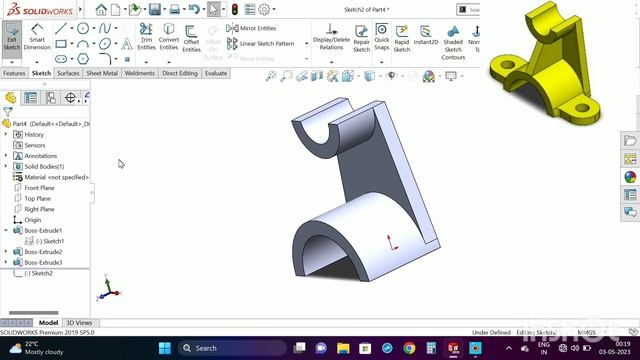Image resolution: width=640 pixels, height=360 pixels.
Task: Open Appearances color wheel in task pane
Action: pos(630,177)
